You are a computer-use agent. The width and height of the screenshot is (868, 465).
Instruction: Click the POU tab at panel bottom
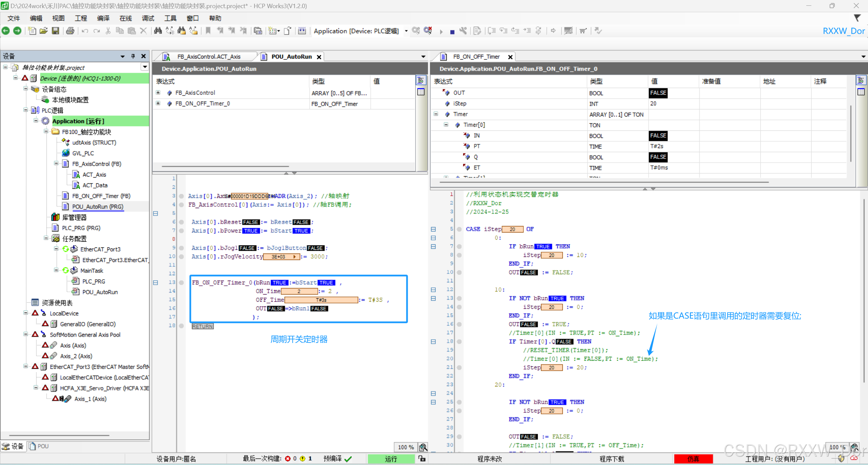coord(39,446)
